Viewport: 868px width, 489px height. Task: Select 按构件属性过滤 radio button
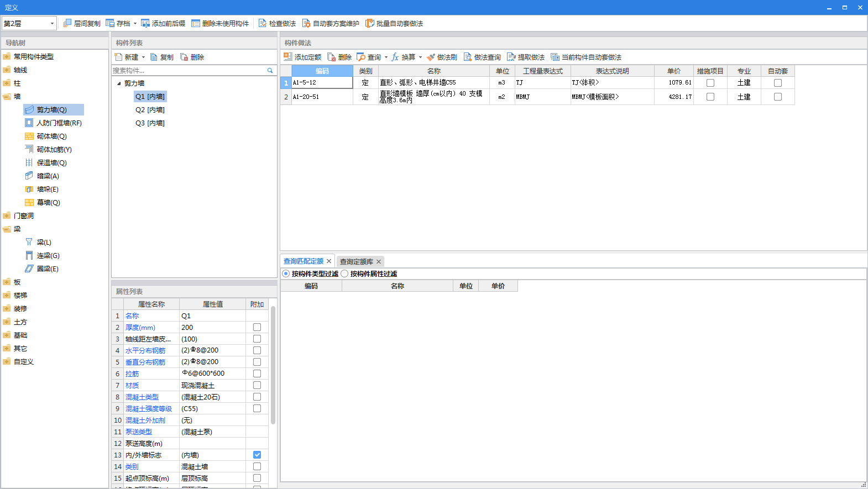[344, 274]
